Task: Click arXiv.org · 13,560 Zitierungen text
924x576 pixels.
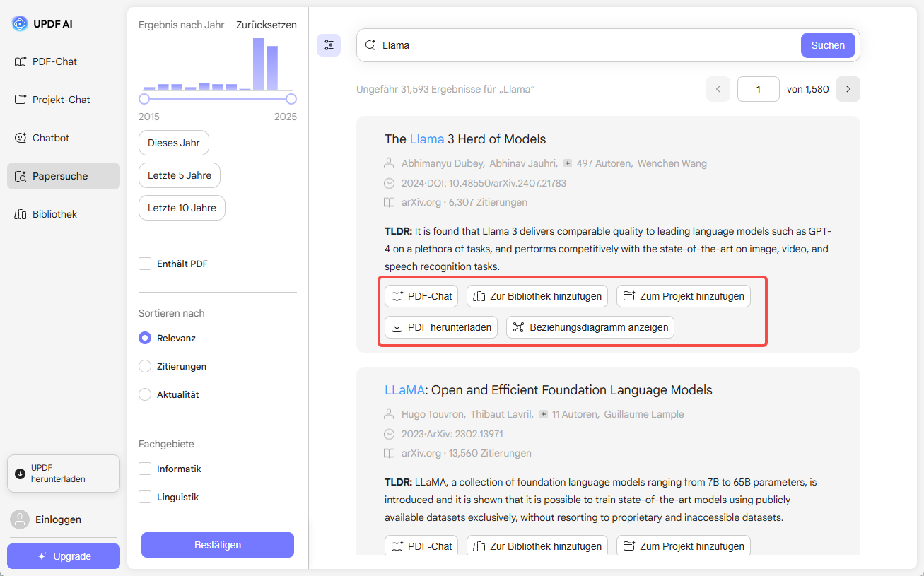Action: click(x=467, y=453)
